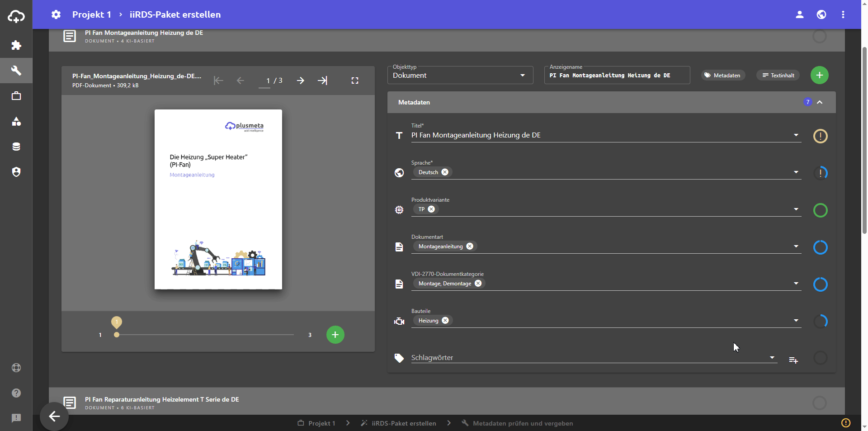Click the fullscreen icon in PDF viewer
Image resolution: width=868 pixels, height=431 pixels.
355,81
